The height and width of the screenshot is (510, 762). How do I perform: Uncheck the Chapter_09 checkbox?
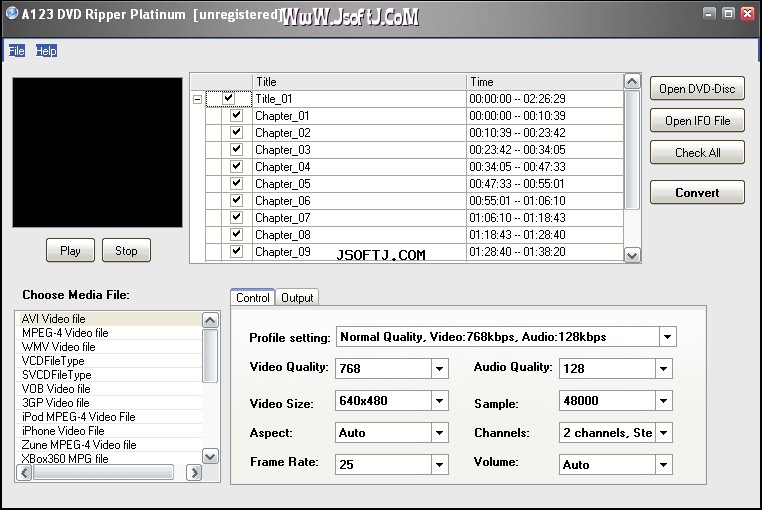[x=236, y=251]
